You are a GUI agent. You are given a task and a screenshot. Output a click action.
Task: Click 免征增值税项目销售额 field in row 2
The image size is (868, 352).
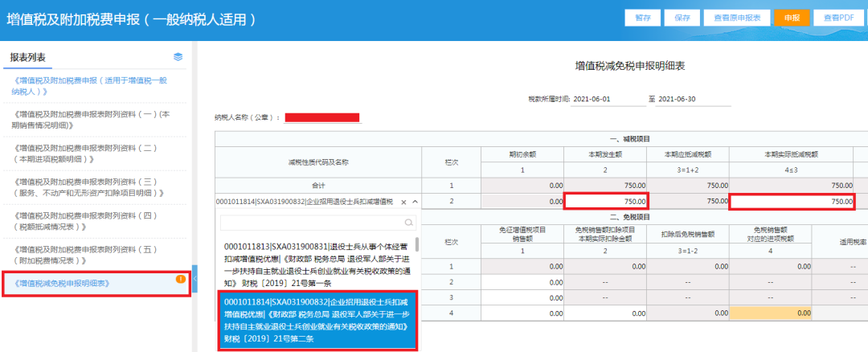click(x=522, y=282)
